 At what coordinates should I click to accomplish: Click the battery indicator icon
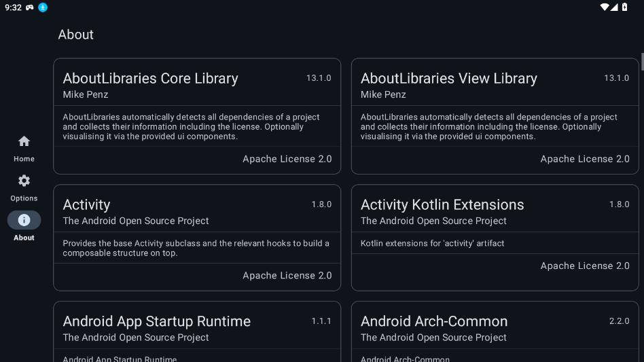pyautogui.click(x=624, y=7)
